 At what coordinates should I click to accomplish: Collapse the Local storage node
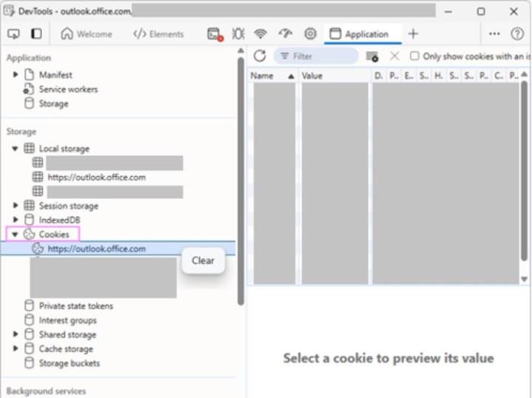(15, 149)
